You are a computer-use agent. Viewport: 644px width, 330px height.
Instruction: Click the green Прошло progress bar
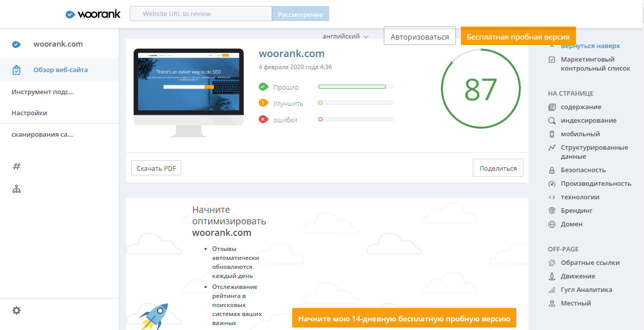point(356,87)
